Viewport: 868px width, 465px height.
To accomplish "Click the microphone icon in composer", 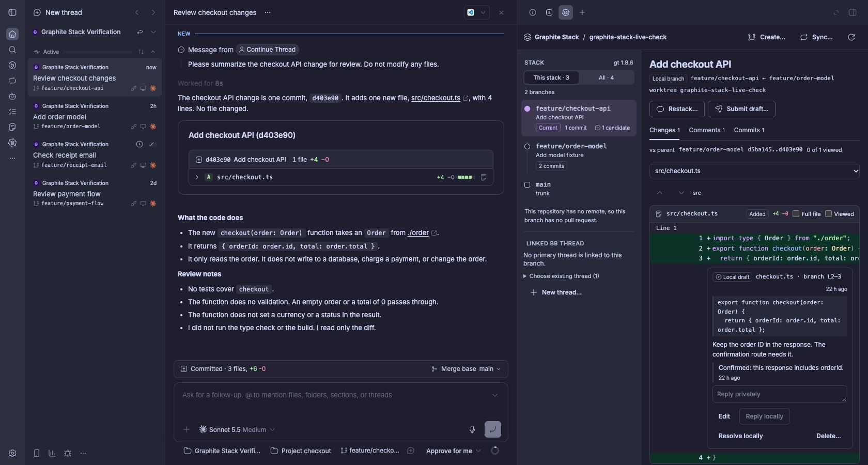I will [472, 429].
